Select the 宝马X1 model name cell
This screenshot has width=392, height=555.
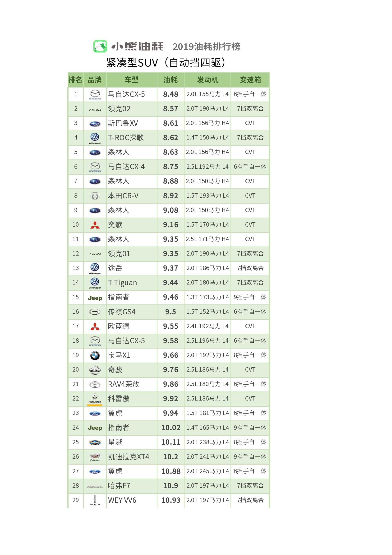click(x=119, y=355)
